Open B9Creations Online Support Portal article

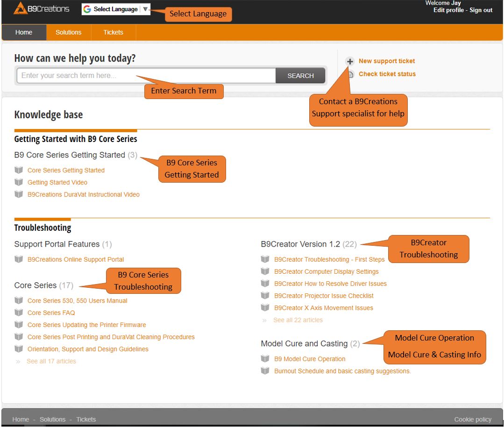(76, 259)
